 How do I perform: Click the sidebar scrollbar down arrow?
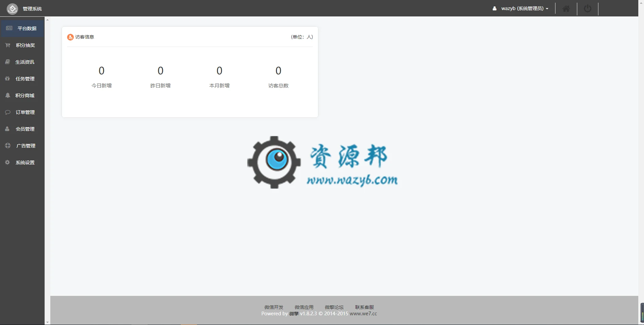click(x=47, y=322)
